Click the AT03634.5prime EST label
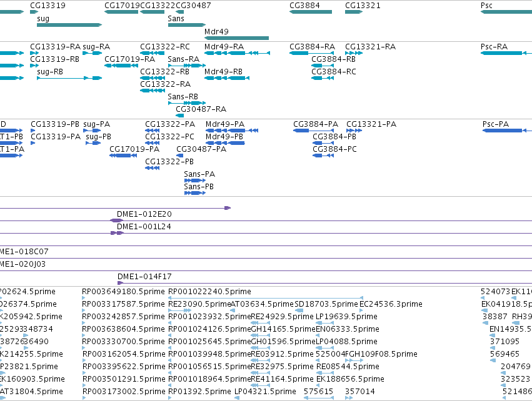 click(262, 304)
